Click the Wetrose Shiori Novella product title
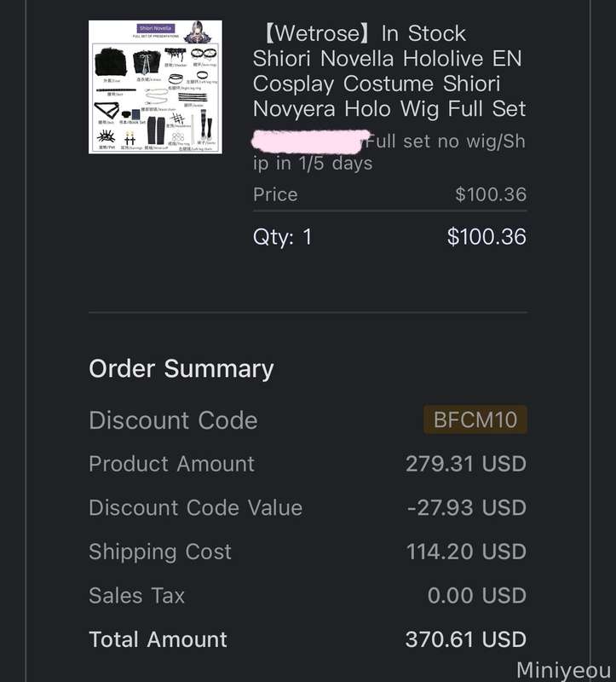The width and height of the screenshot is (616, 682). point(389,71)
